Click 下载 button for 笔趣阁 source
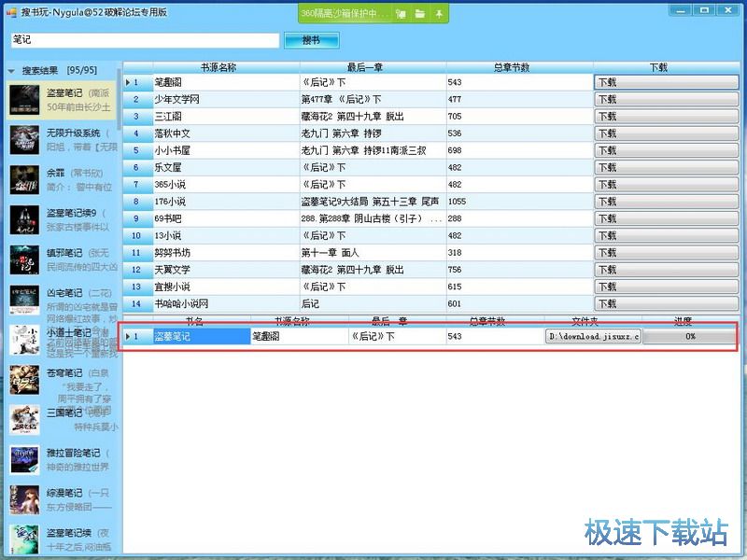747x560 pixels. click(666, 82)
